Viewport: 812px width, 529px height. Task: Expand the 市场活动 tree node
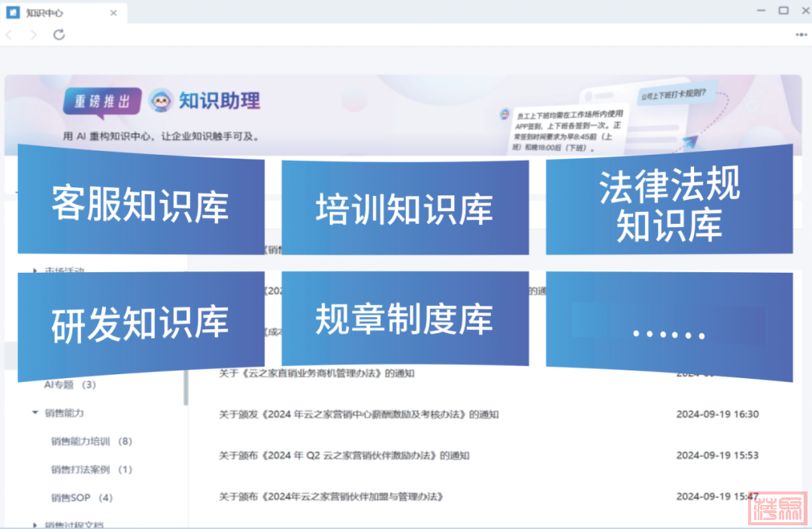pyautogui.click(x=35, y=271)
